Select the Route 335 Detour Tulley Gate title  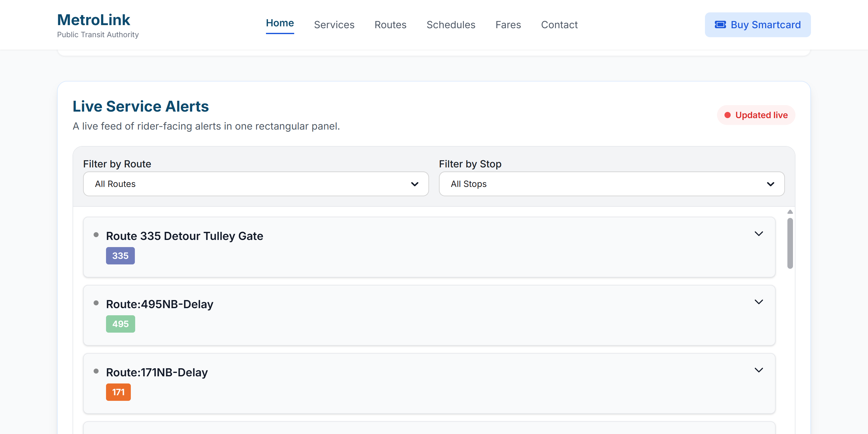point(184,236)
